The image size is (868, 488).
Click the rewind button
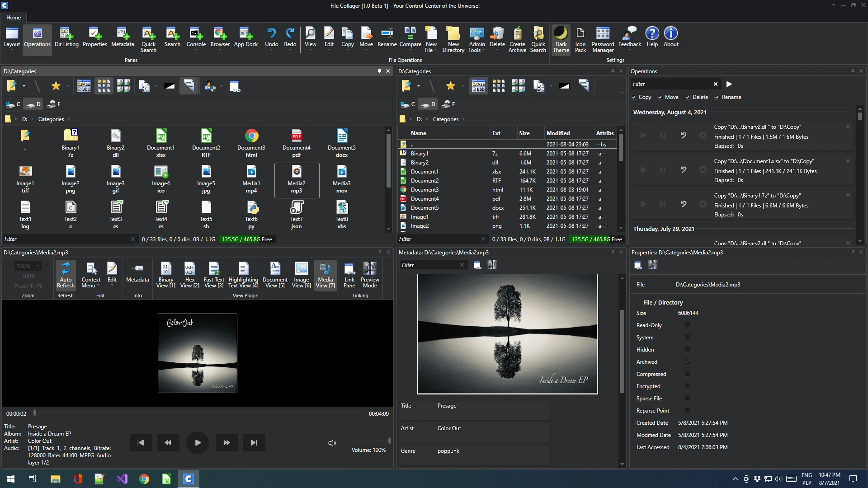click(168, 443)
